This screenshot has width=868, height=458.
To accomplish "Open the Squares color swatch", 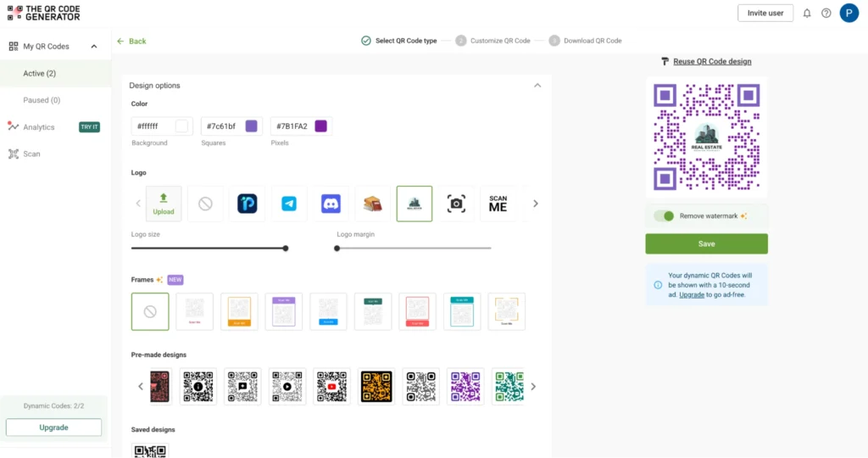I will [x=251, y=126].
